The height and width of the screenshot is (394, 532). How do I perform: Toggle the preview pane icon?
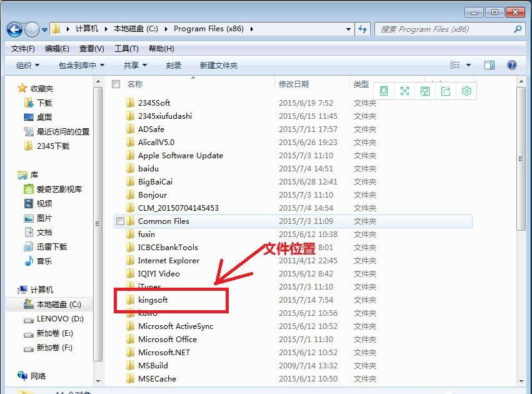point(489,65)
